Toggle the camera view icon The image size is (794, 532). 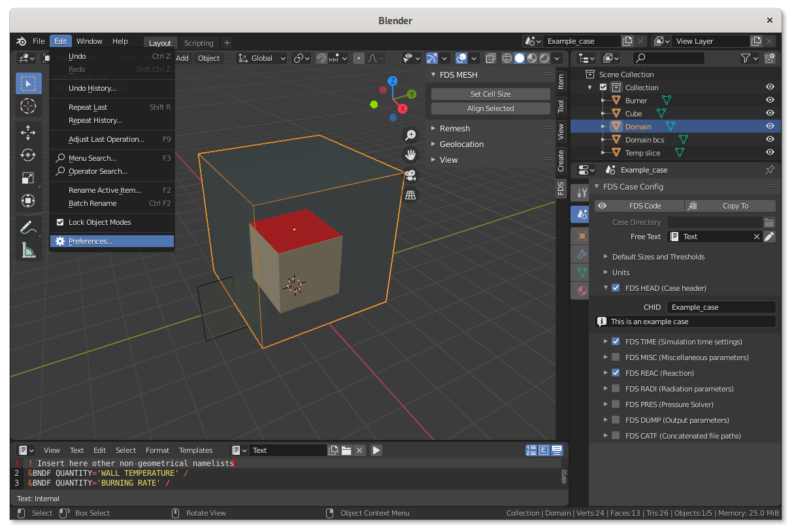pos(410,175)
